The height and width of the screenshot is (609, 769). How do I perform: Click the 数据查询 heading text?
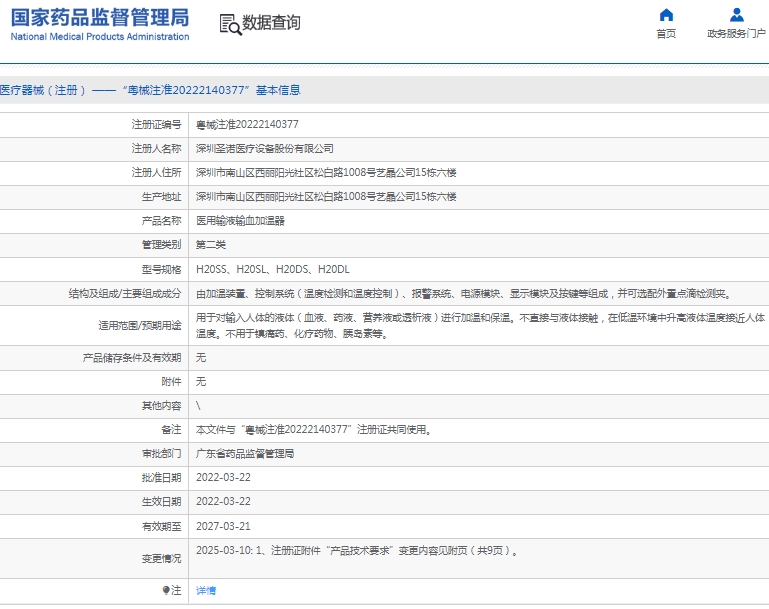point(271,23)
